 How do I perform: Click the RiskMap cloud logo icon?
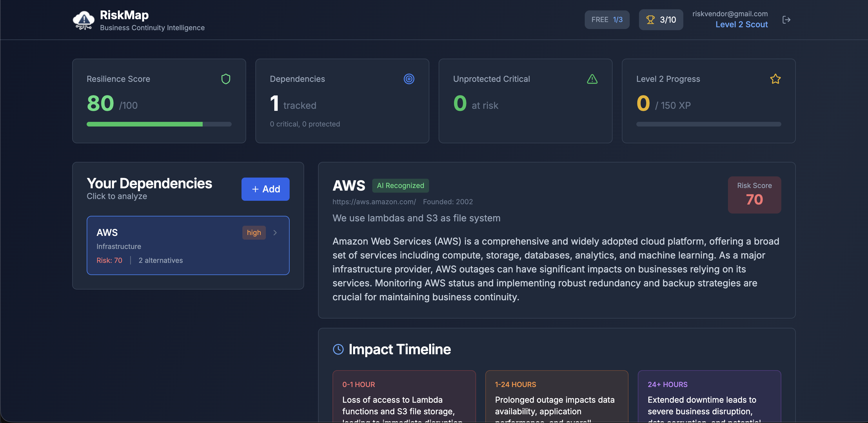(83, 20)
